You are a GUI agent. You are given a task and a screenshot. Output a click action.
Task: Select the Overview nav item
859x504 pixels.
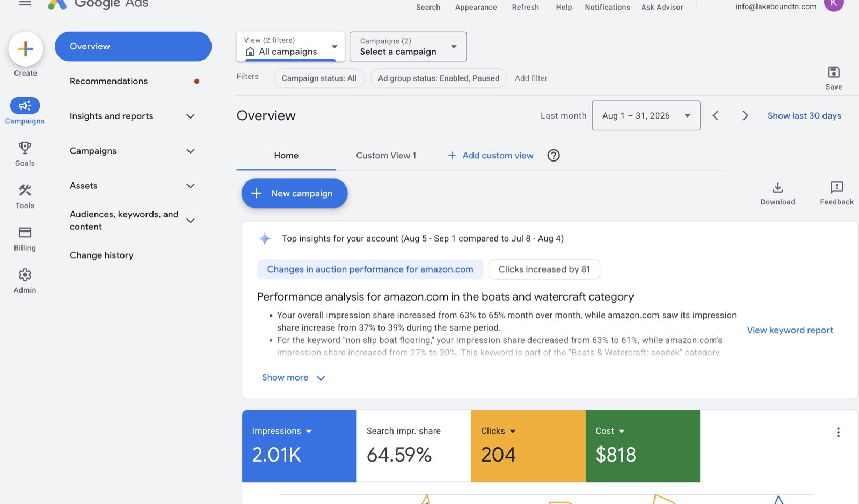coord(133,46)
